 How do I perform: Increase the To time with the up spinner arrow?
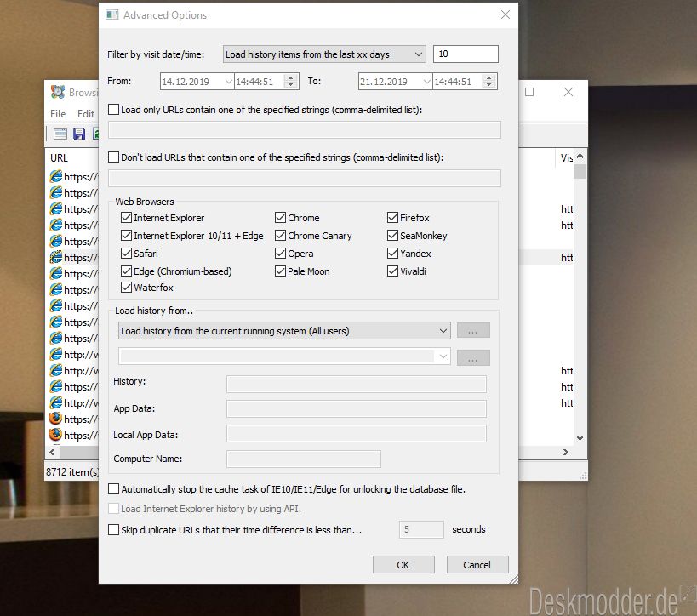pyautogui.click(x=489, y=77)
